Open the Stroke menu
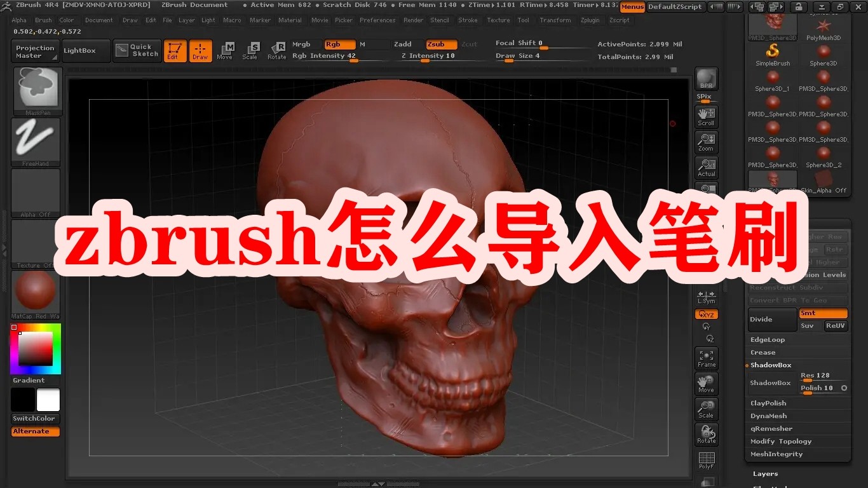This screenshot has height=488, width=868. click(x=468, y=20)
